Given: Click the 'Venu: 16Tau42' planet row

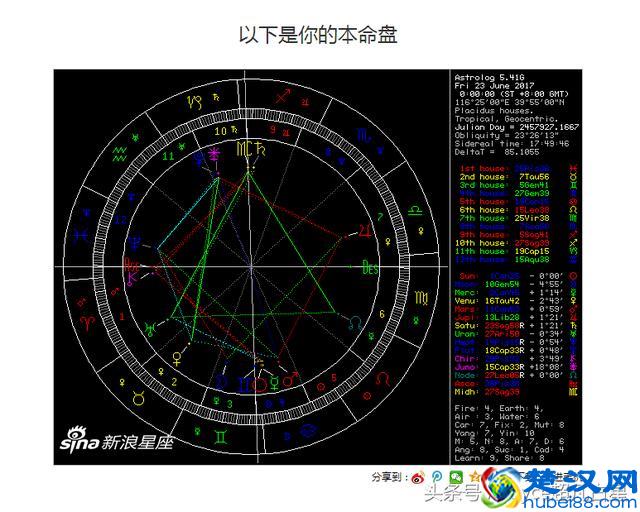Looking at the screenshot, I should (x=516, y=301).
